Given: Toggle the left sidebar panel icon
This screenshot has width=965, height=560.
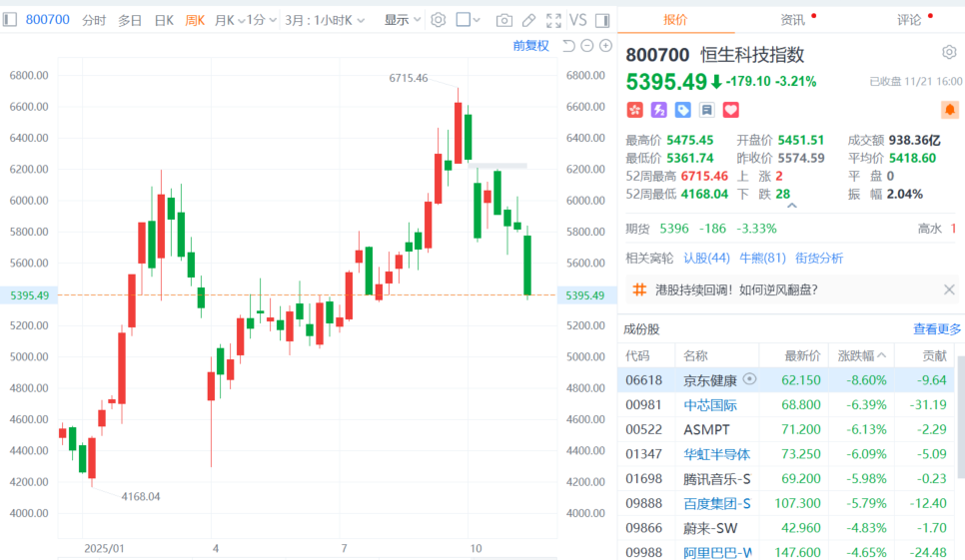Looking at the screenshot, I should tap(10, 20).
